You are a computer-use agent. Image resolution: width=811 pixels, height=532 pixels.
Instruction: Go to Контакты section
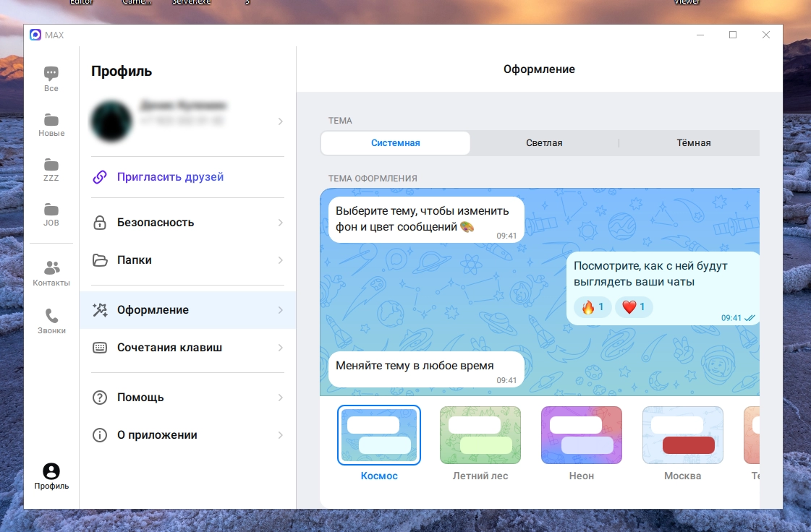[51, 273]
